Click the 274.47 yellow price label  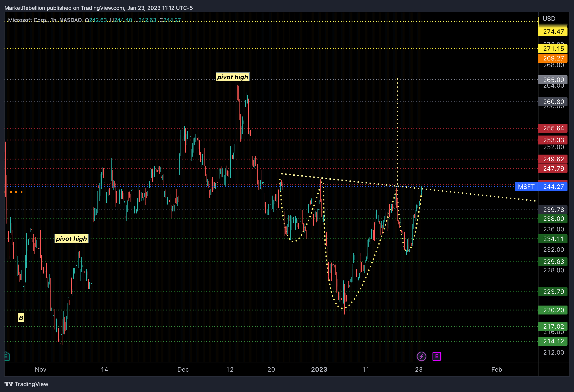click(553, 32)
